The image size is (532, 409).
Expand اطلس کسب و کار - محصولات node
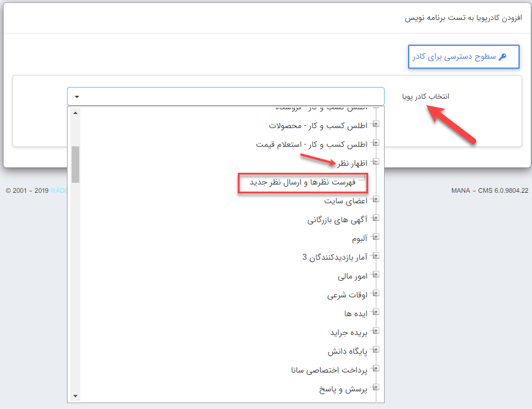[x=376, y=124]
